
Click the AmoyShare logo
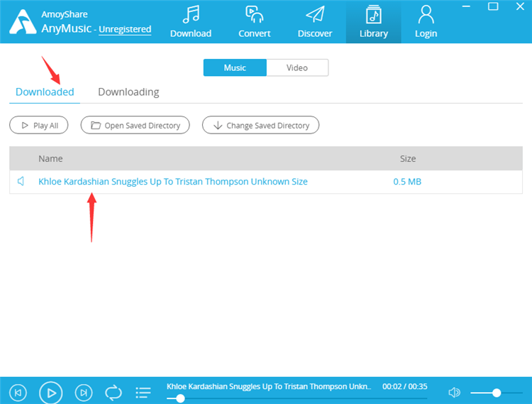pos(23,22)
